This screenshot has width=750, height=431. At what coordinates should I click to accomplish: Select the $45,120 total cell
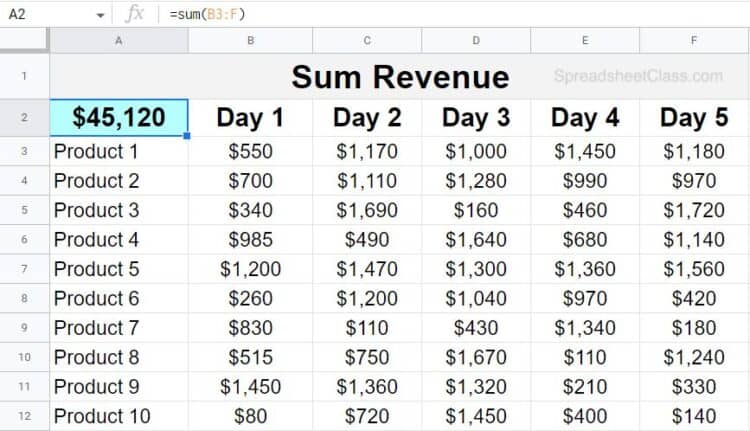119,118
